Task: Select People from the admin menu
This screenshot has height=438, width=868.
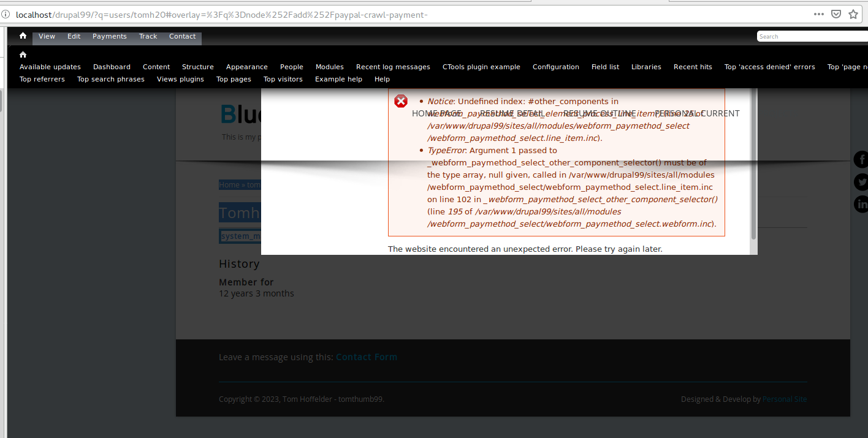Action: point(291,67)
